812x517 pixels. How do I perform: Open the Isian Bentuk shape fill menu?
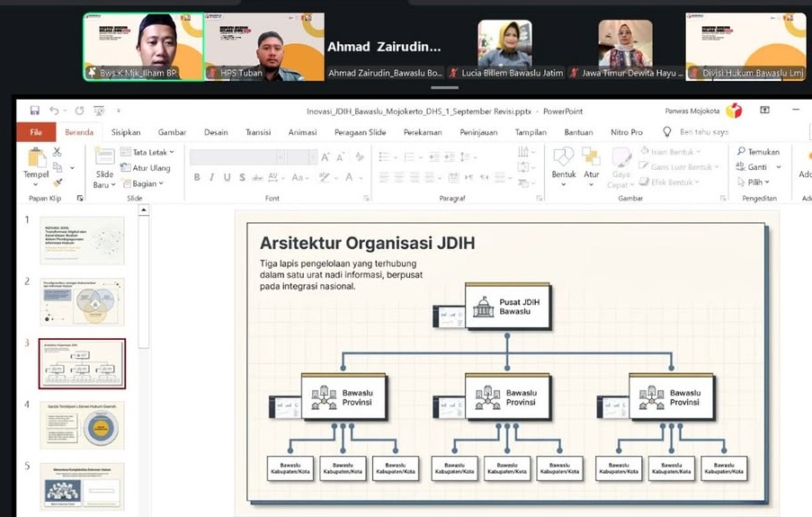tap(671, 152)
